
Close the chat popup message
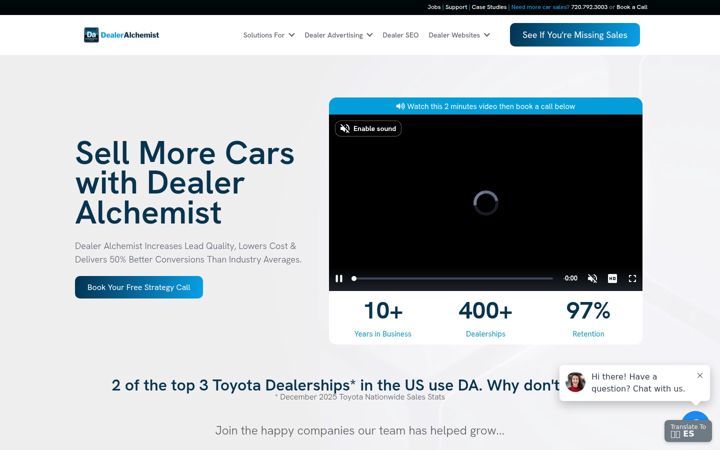[x=699, y=376]
